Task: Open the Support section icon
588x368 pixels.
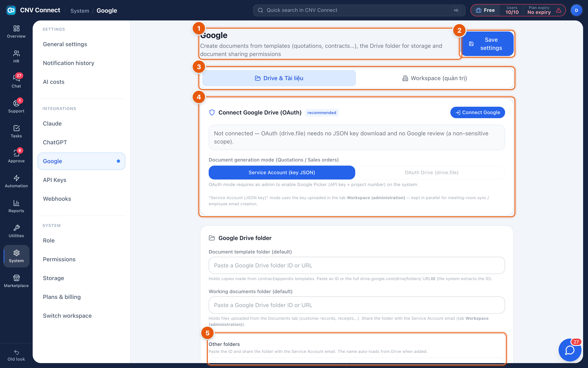Action: click(16, 103)
